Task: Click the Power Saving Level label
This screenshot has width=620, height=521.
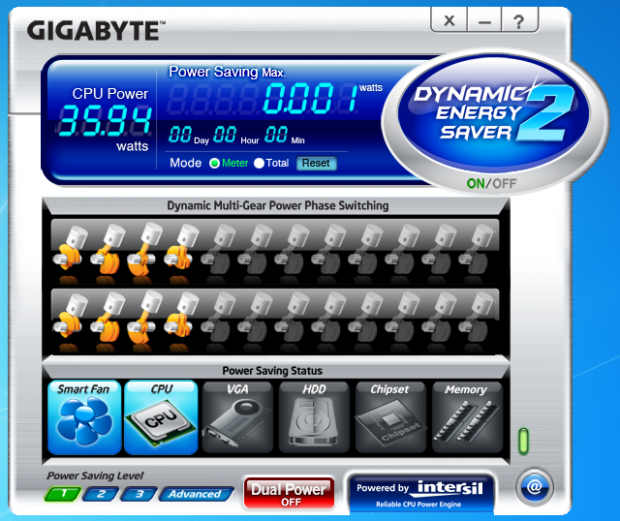Action: (95, 476)
